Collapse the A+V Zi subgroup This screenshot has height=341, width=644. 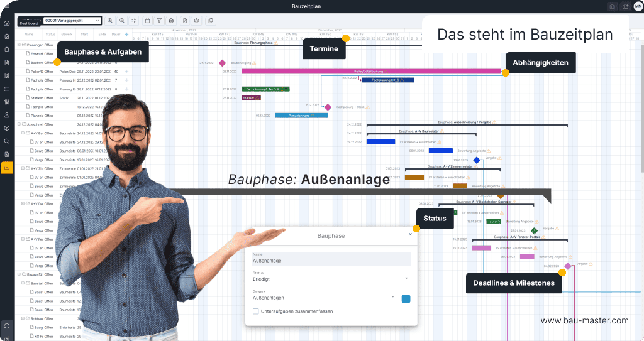tap(23, 168)
